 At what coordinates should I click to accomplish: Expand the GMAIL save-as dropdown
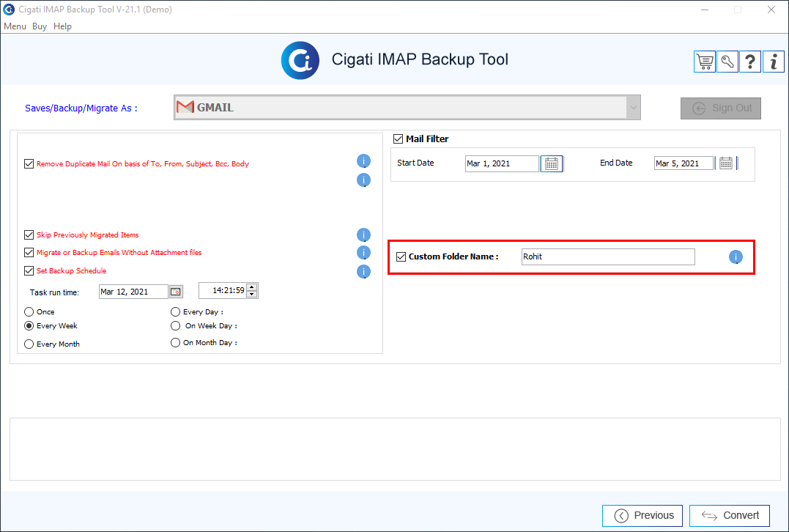633,108
